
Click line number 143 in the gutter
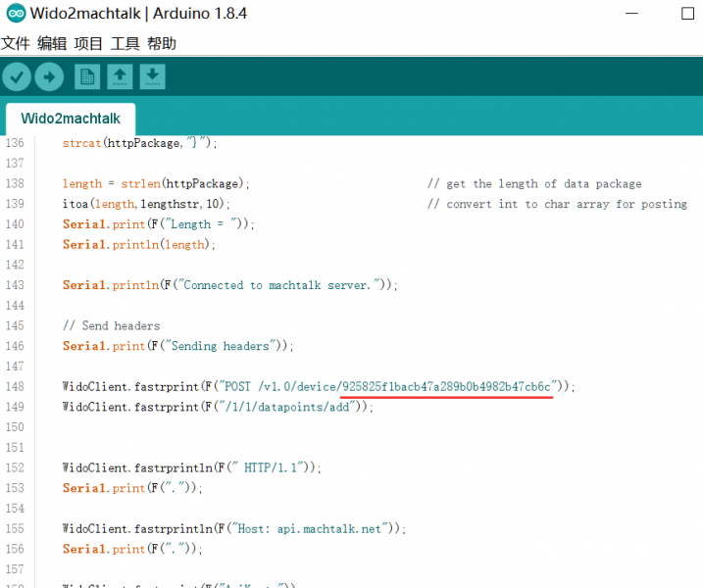tap(15, 285)
